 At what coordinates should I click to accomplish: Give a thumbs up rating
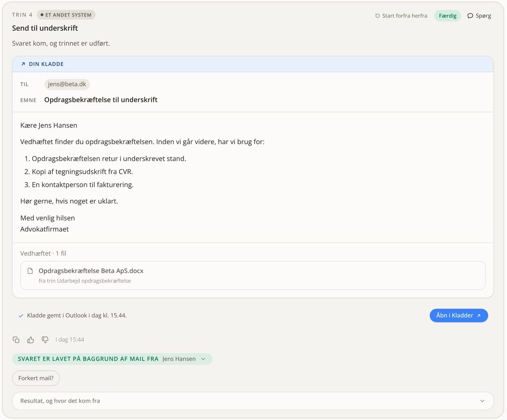[x=30, y=340]
